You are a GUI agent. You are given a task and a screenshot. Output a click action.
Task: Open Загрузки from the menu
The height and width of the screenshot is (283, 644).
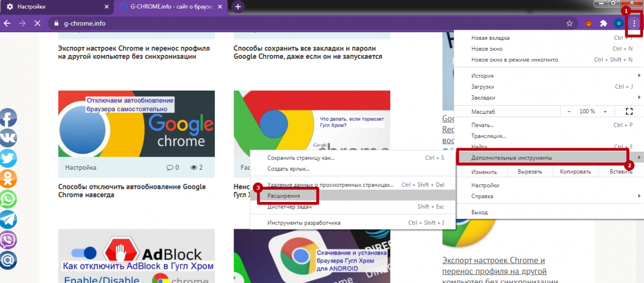pyautogui.click(x=548, y=87)
